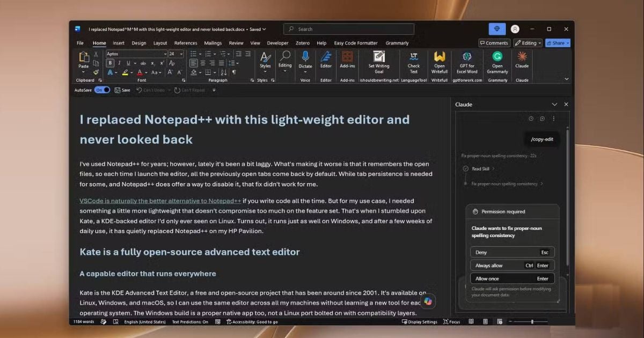The image size is (644, 338).
Task: Click Decrease Font Size icon
Action: (179, 72)
